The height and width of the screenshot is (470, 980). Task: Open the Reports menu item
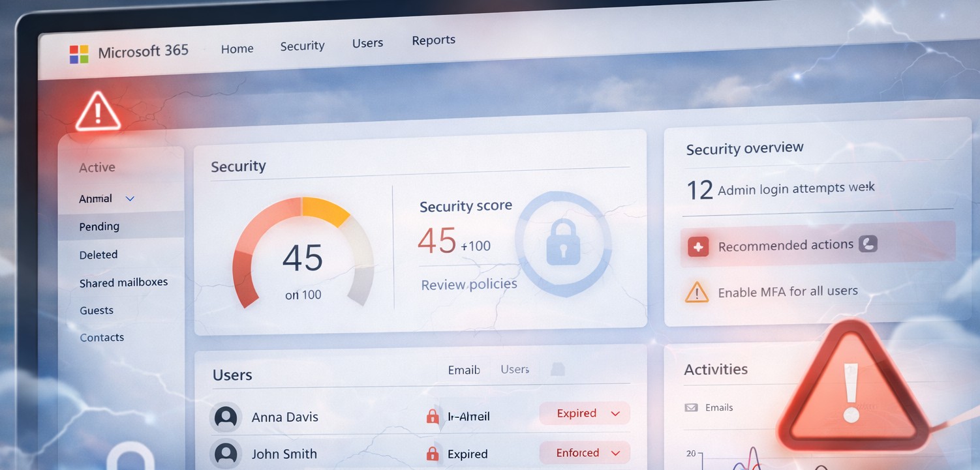[x=433, y=40]
